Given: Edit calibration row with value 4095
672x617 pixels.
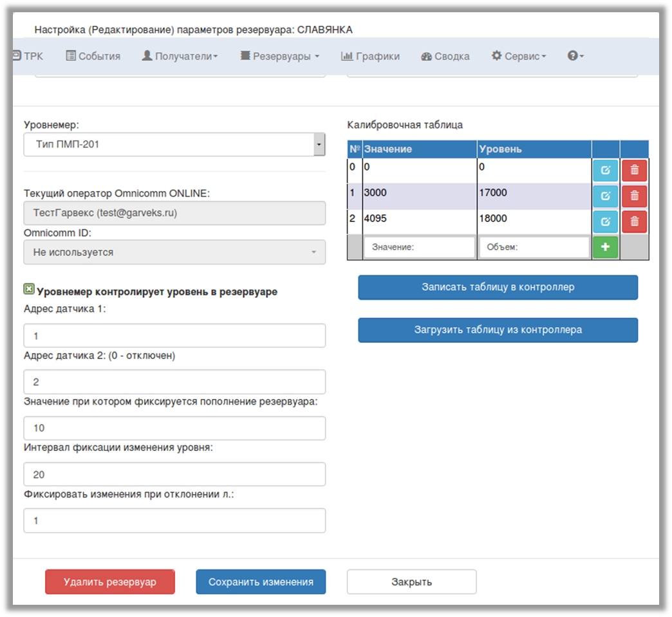Looking at the screenshot, I should pos(605,221).
